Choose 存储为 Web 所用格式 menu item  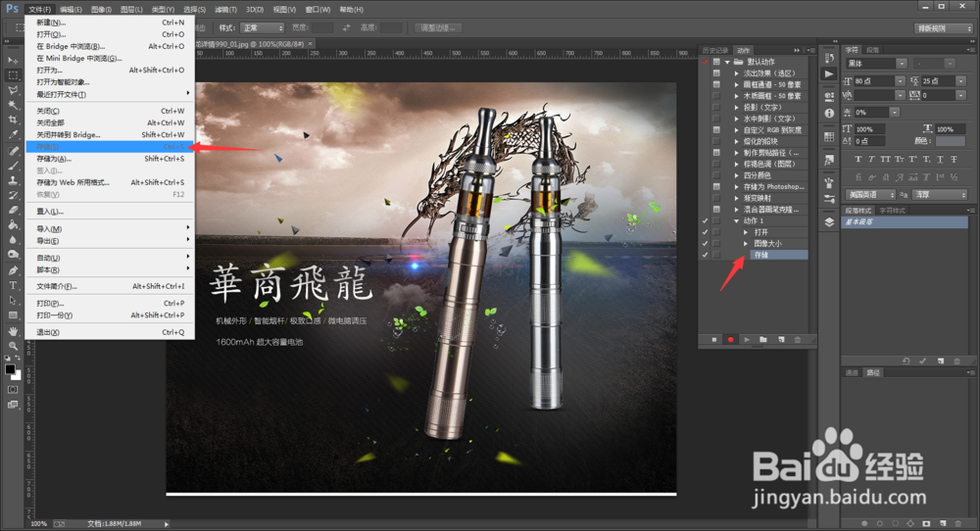coord(73,182)
